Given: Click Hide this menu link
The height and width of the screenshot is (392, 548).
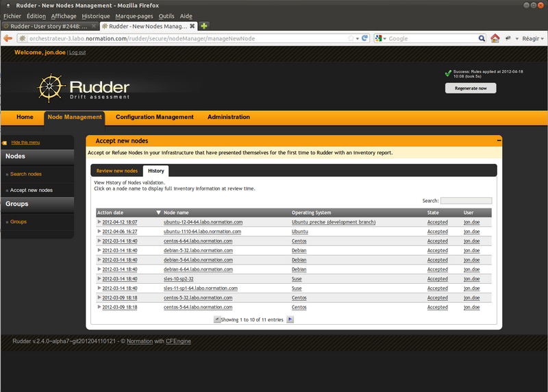Looking at the screenshot, I should coord(25,143).
